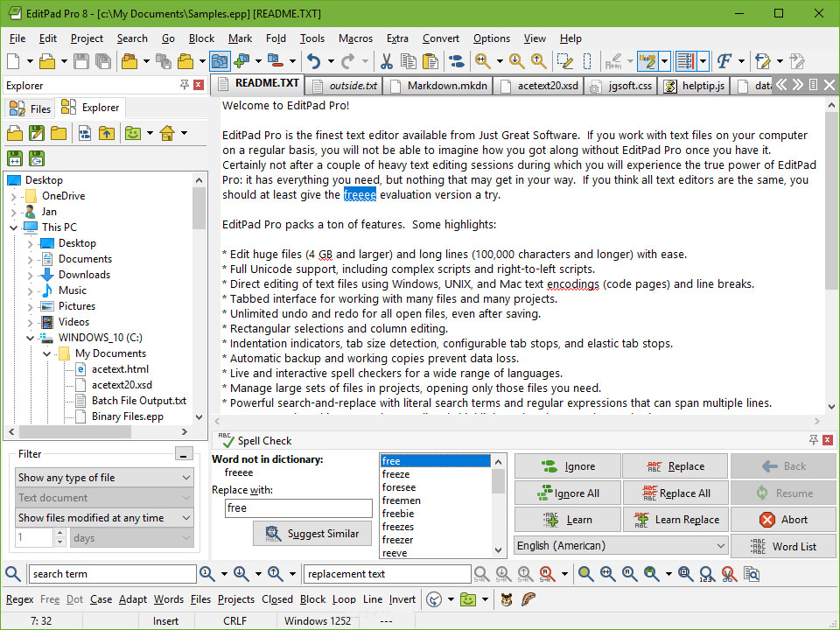This screenshot has width=840, height=630.
Task: Toggle the Adapt search option
Action: coord(133,598)
